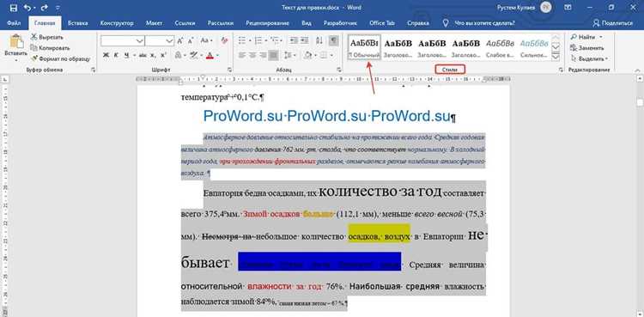
Task: Collapse the ribbon with the small arrow
Action: point(638,70)
